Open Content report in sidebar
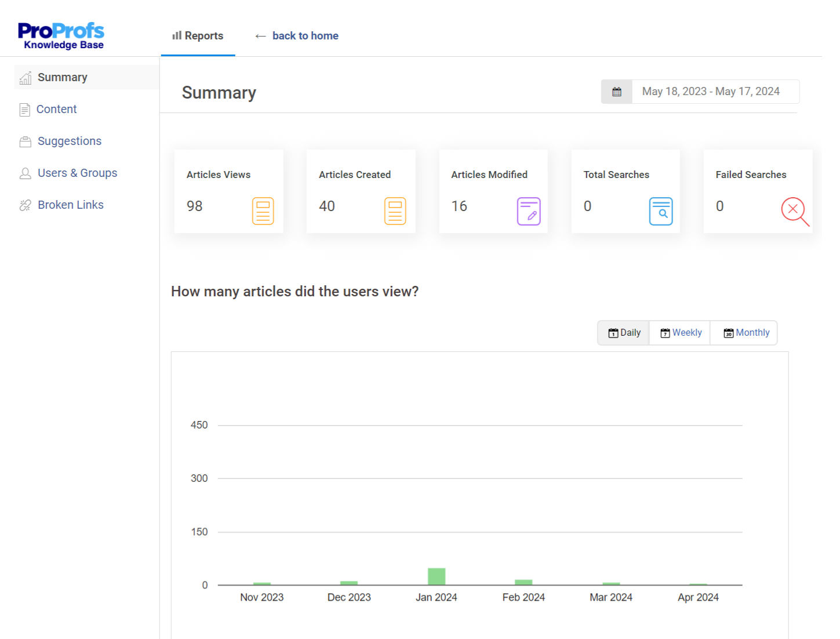The width and height of the screenshot is (840, 639). coord(56,109)
